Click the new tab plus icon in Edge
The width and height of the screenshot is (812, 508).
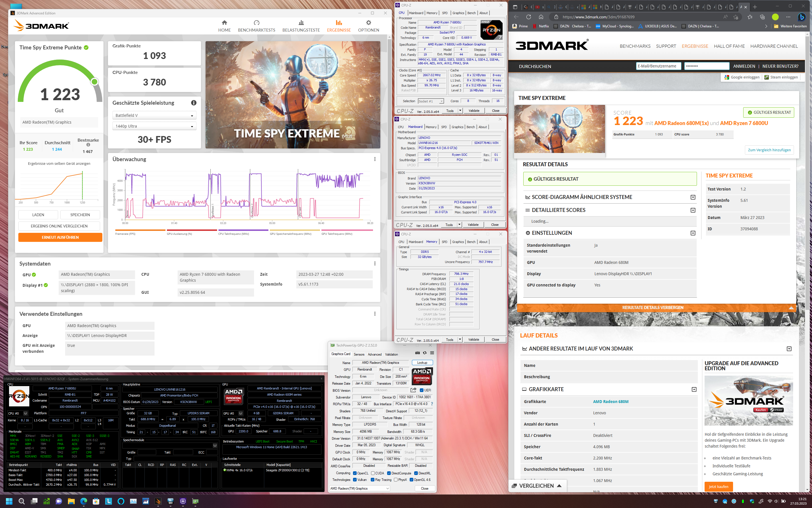point(755,7)
